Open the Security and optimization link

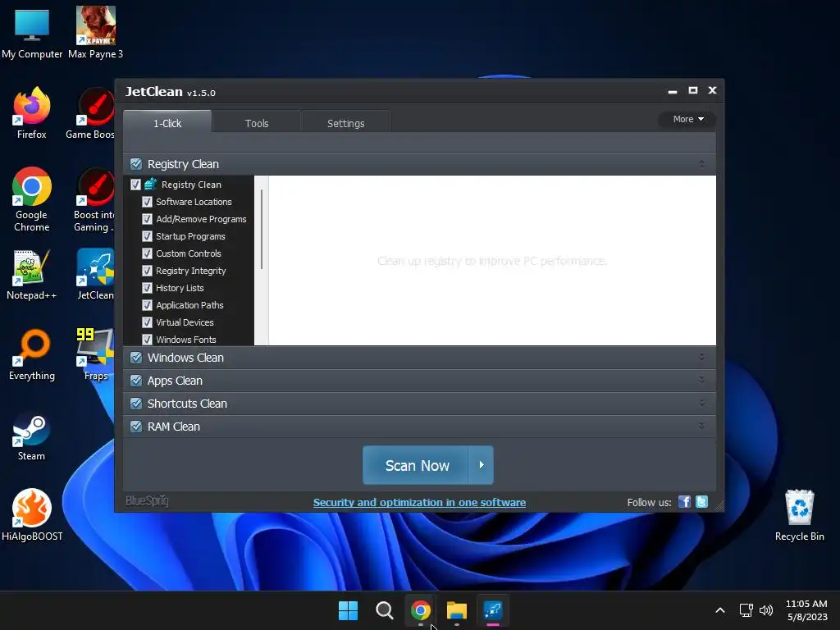click(x=419, y=503)
